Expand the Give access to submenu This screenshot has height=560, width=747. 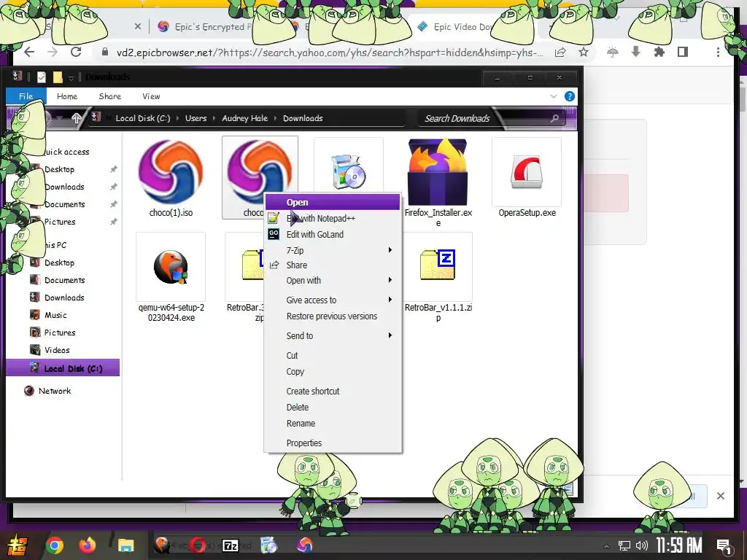coord(333,300)
